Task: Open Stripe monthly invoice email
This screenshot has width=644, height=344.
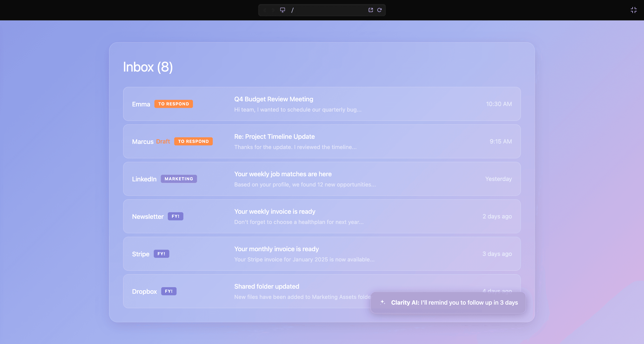Action: [276, 249]
